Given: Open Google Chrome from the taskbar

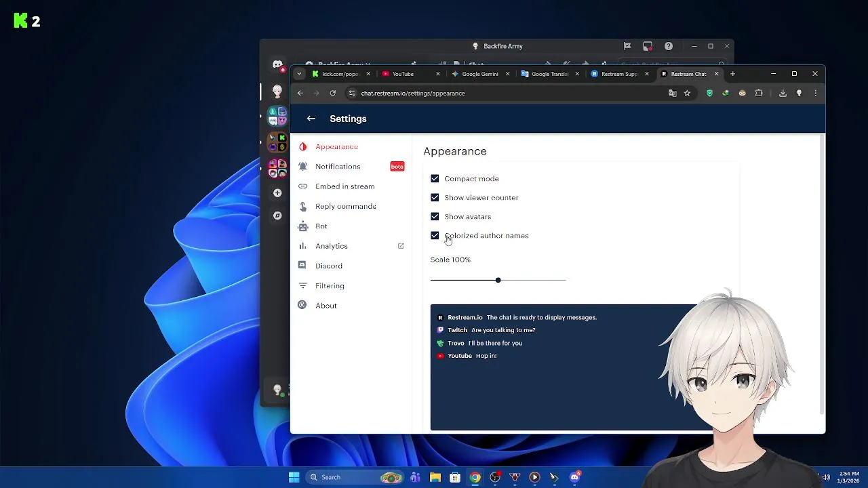Looking at the screenshot, I should pos(475,477).
